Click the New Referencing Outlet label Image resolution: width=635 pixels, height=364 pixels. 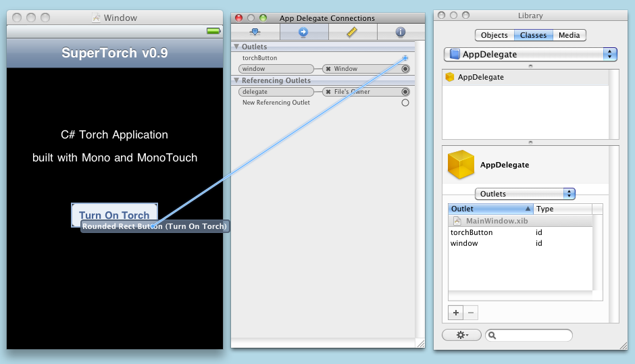click(x=276, y=103)
